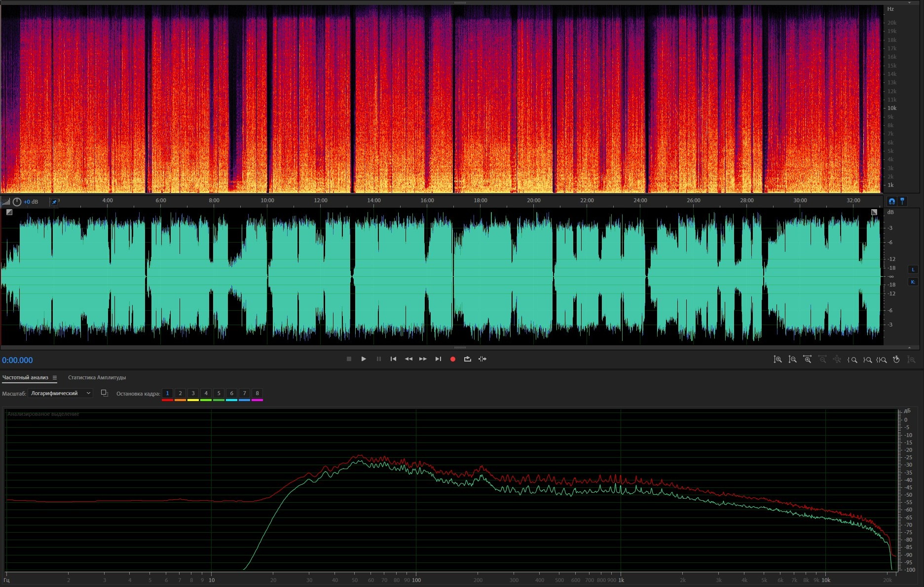Select the Частотный анализ tab
924x587 pixels.
tap(25, 378)
